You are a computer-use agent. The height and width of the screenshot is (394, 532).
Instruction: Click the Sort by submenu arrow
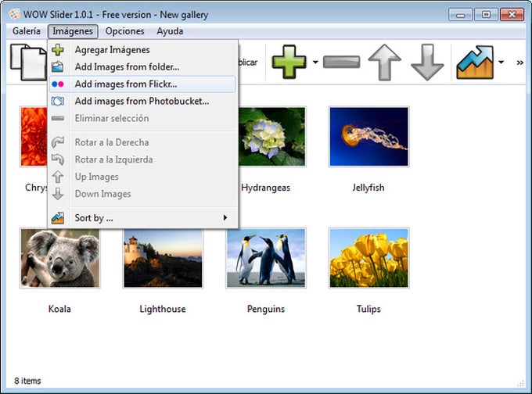pos(225,217)
